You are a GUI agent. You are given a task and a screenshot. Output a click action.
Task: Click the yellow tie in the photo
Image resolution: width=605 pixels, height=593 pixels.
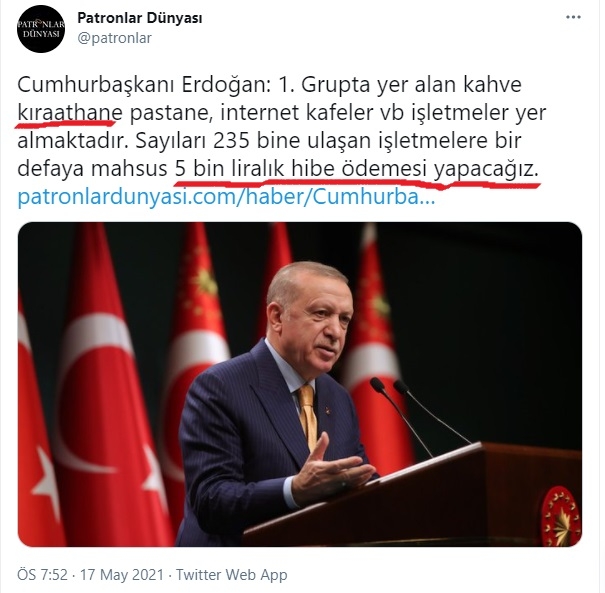tap(308, 415)
